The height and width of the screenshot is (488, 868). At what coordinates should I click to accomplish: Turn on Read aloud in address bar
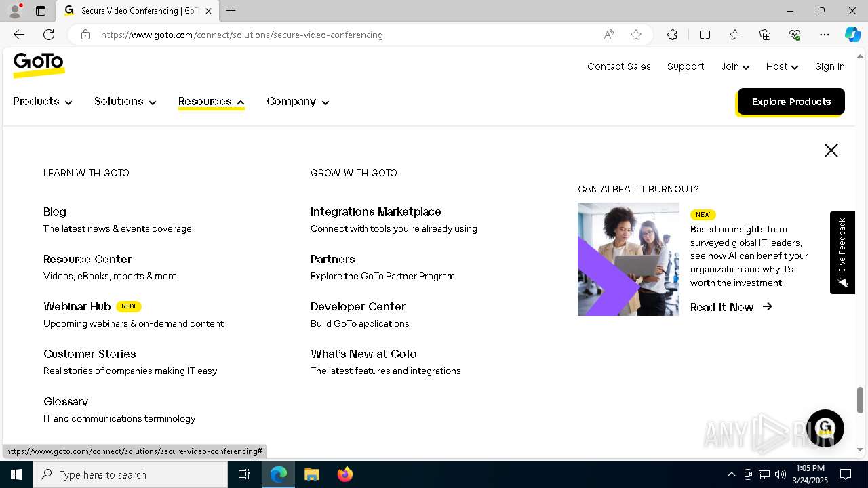609,35
